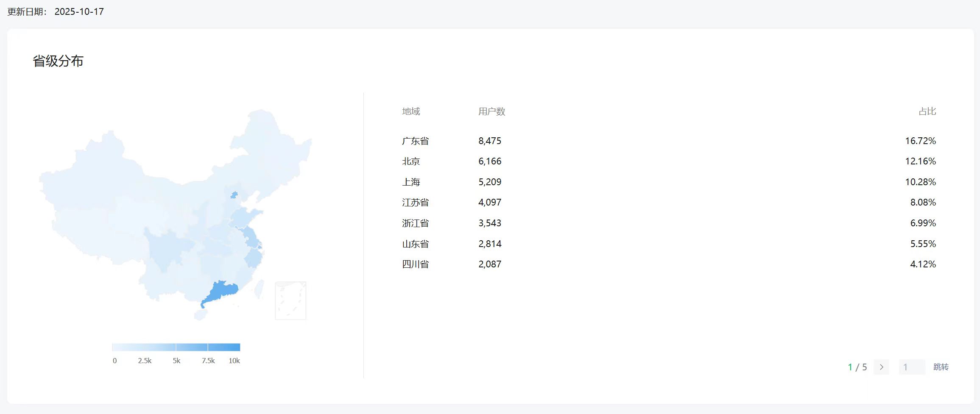Screen dimensions: 980x414
Task: Select the 山东省 row label
Action: (x=416, y=244)
